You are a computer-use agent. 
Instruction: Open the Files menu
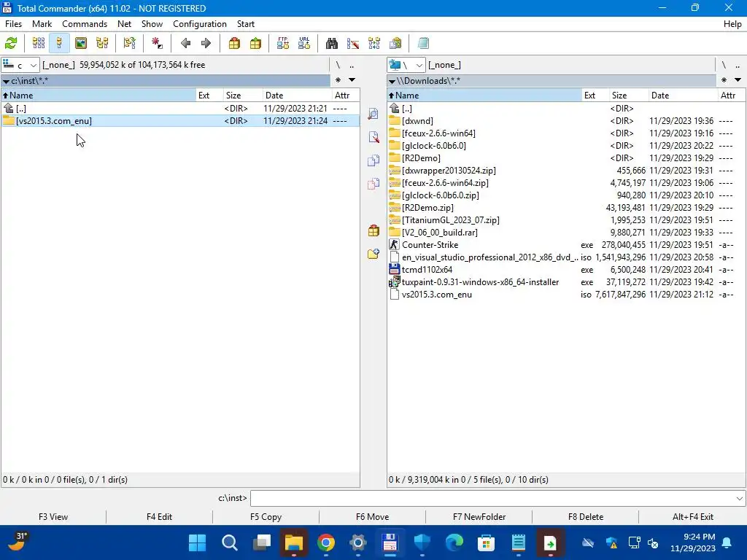click(x=13, y=24)
